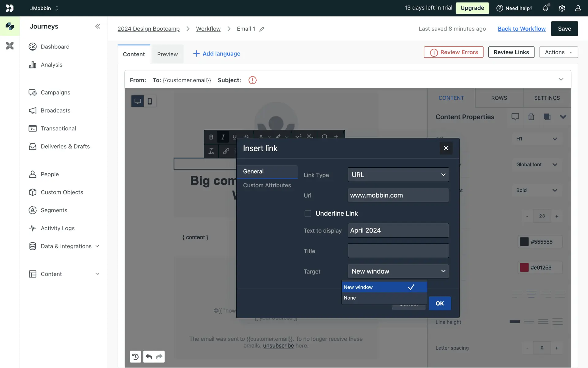Click the insert link chain icon
The width and height of the screenshot is (588, 368).
[226, 151]
